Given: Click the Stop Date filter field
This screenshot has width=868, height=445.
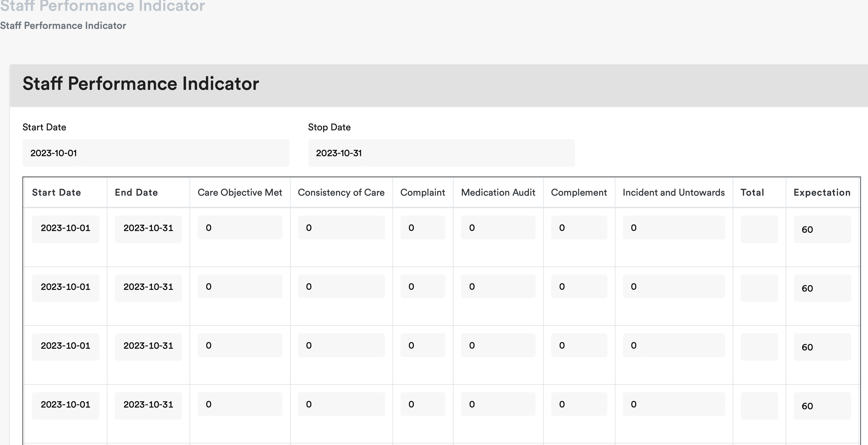Looking at the screenshot, I should point(441,153).
